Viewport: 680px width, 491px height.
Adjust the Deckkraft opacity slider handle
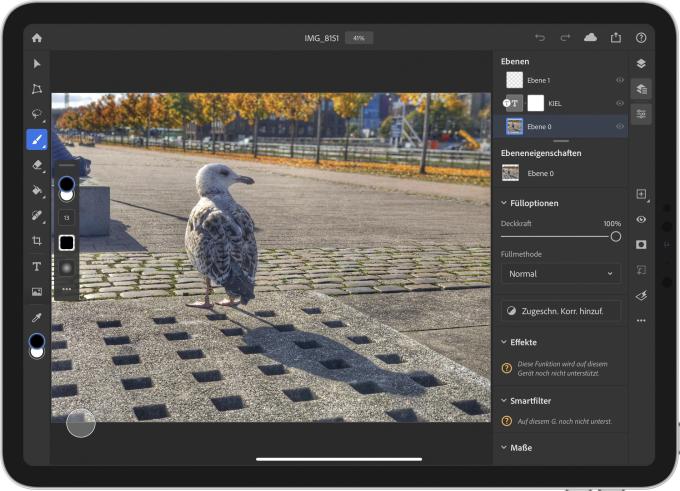(615, 237)
